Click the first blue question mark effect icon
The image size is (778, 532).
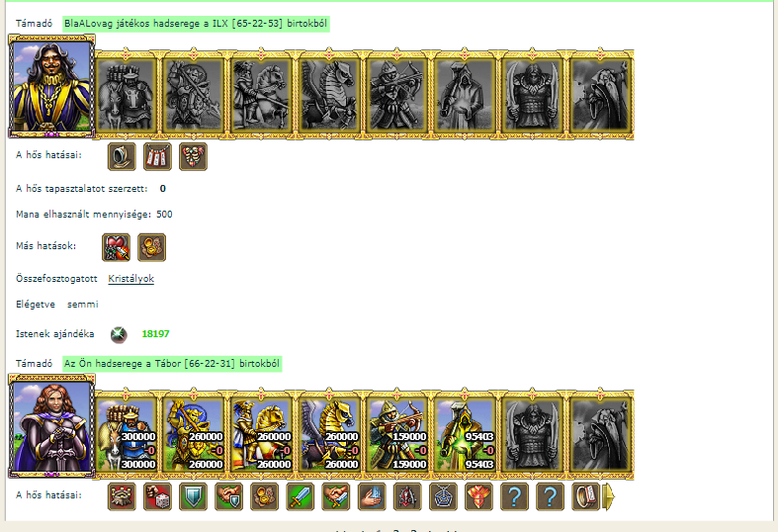[x=514, y=496]
